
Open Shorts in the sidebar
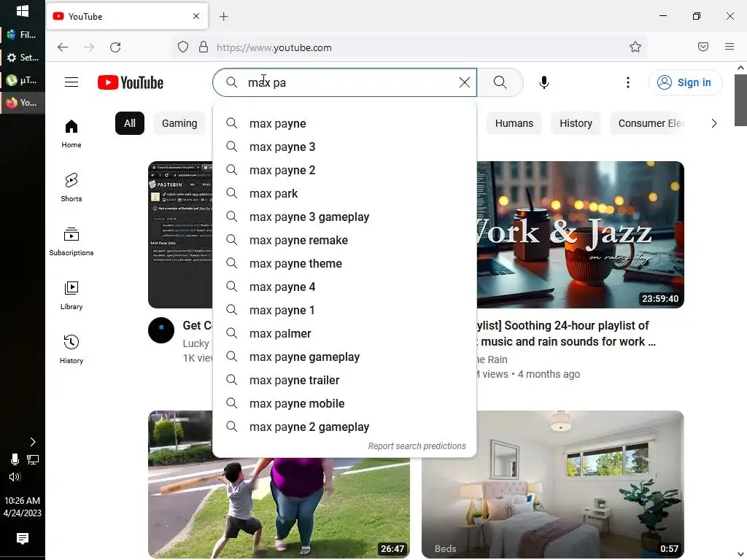pyautogui.click(x=71, y=187)
